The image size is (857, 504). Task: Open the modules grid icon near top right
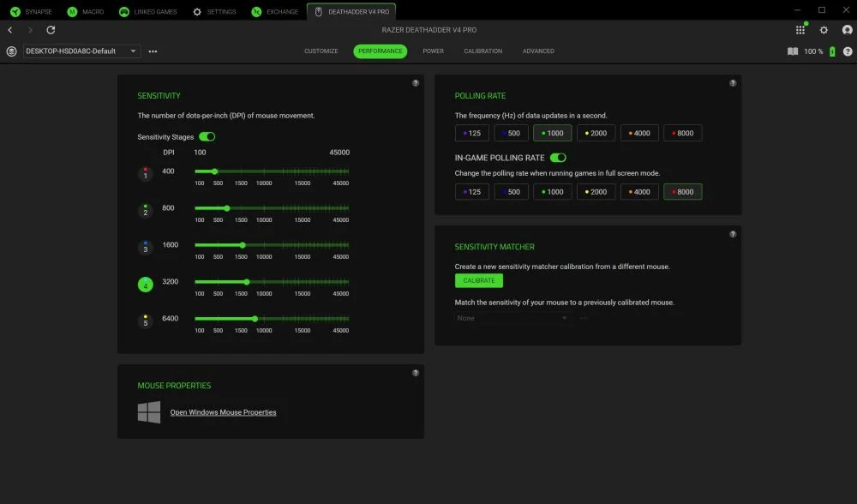[x=800, y=28]
